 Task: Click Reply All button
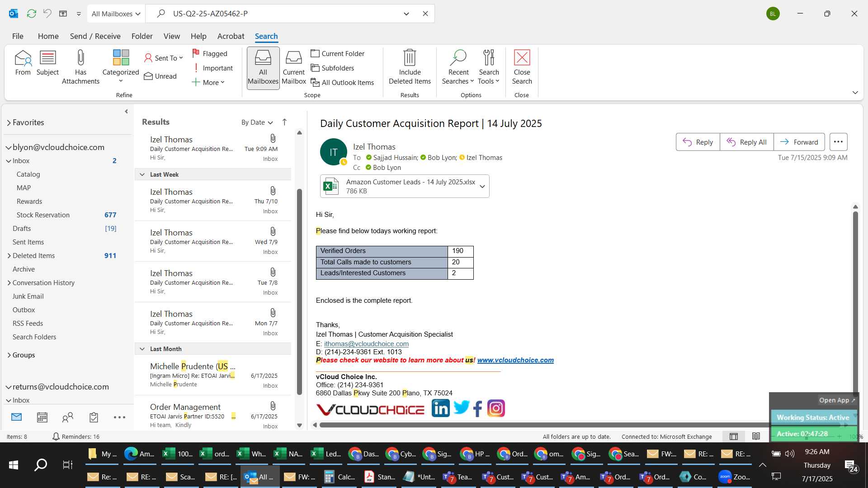pos(746,142)
